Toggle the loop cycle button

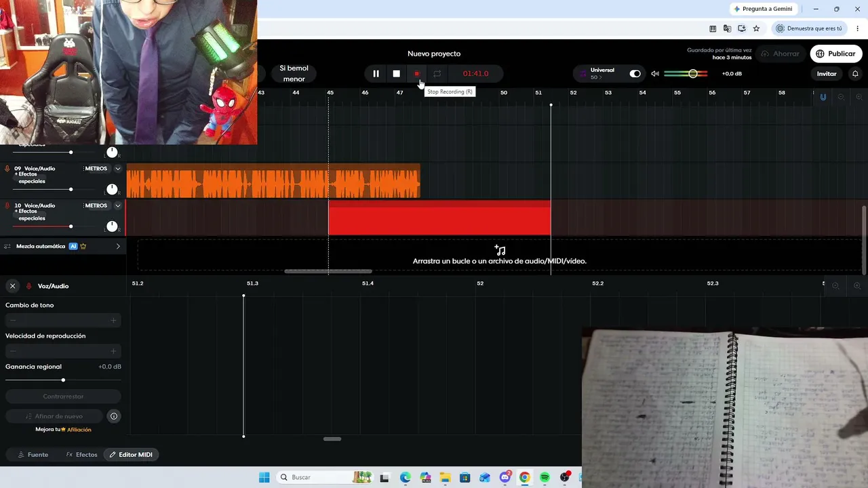pyautogui.click(x=437, y=74)
